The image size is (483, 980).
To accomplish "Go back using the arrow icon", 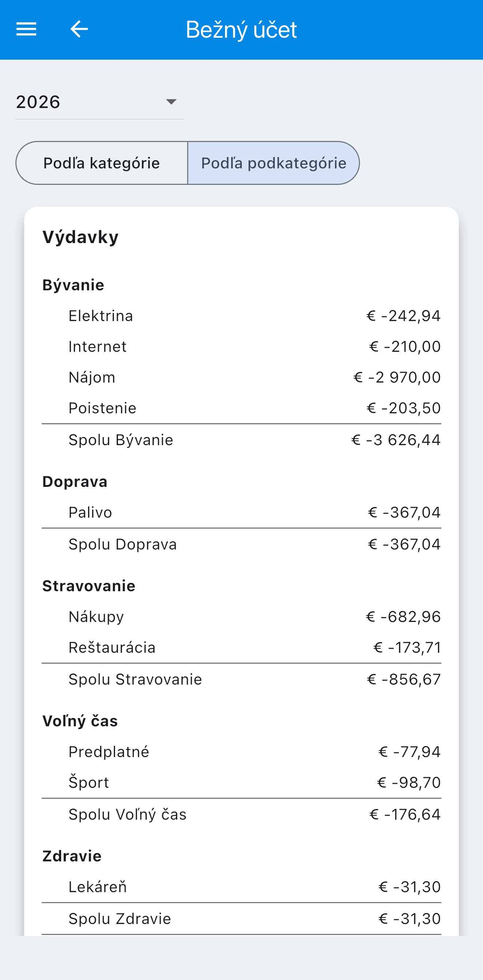I will pos(79,29).
